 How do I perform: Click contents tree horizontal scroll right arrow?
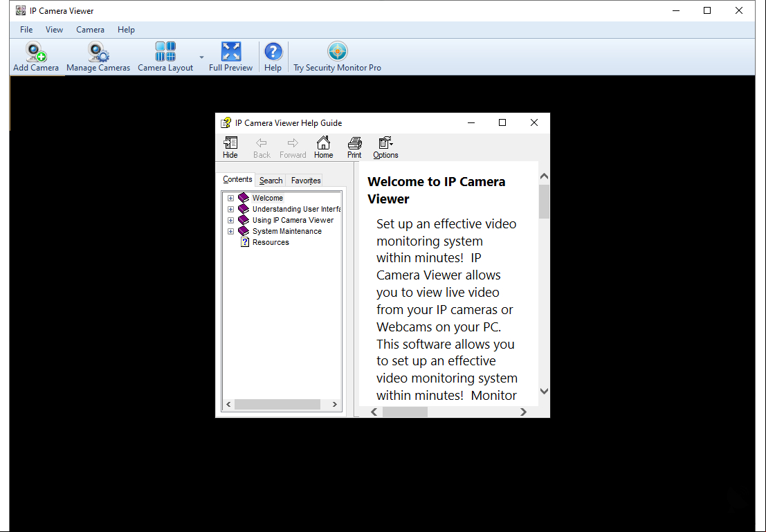tap(335, 405)
